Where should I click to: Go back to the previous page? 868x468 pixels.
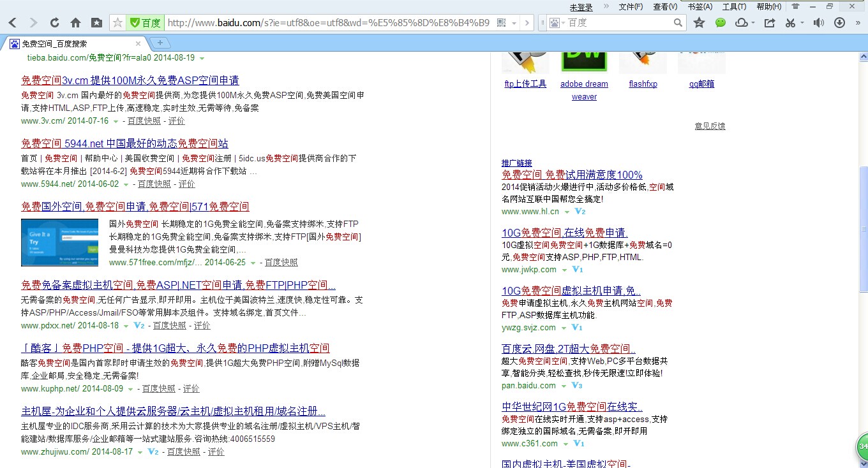(12, 23)
